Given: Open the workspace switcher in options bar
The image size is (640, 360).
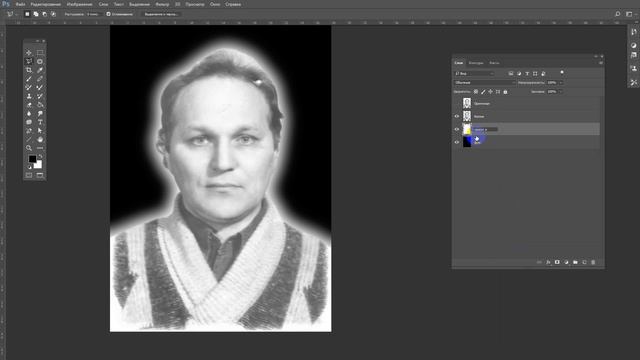Looking at the screenshot, I should click(629, 14).
